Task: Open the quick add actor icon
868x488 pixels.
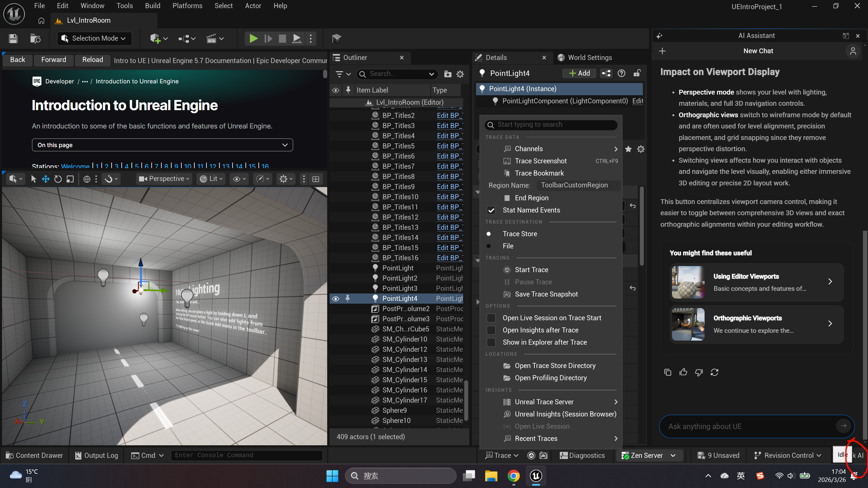Action: pos(155,38)
